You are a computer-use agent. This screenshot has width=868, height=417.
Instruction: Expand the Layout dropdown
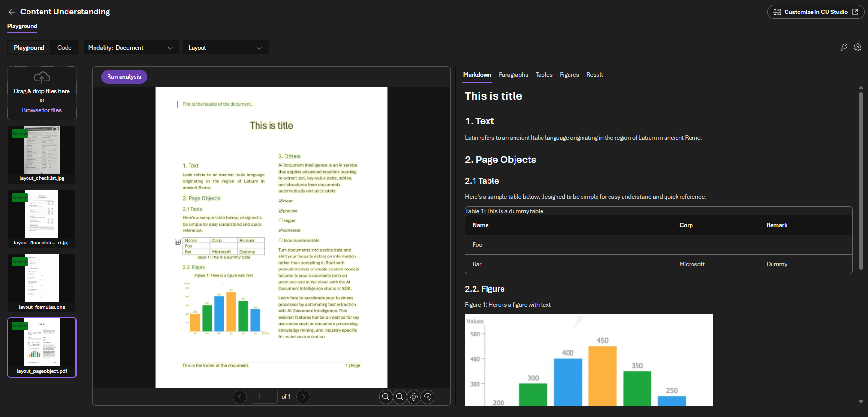tap(225, 48)
